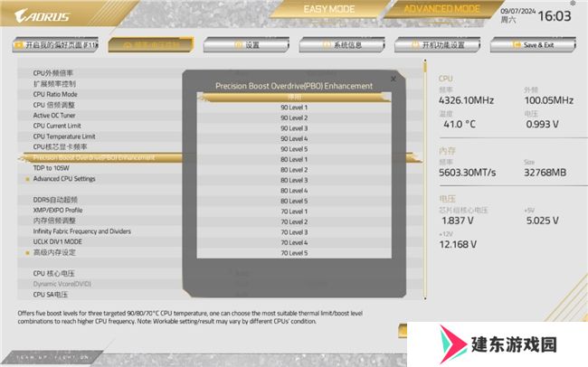Select the CPU核芯显卡频率 row
The width and height of the screenshot is (588, 367).
pos(100,147)
